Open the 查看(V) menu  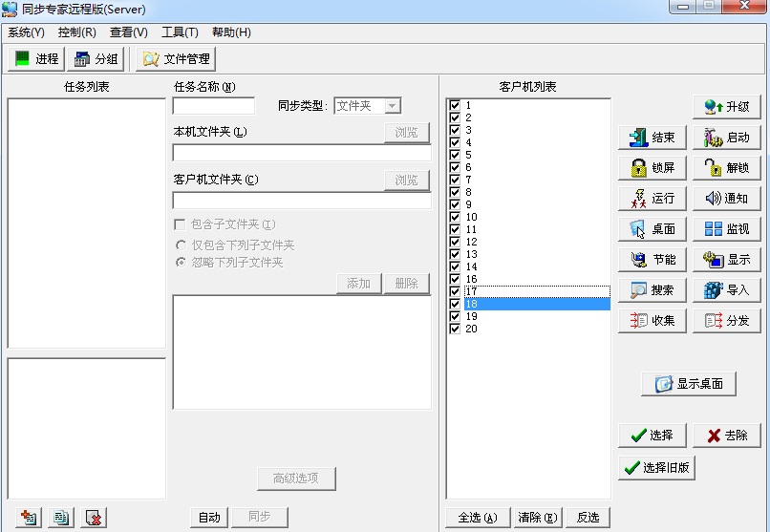(129, 32)
